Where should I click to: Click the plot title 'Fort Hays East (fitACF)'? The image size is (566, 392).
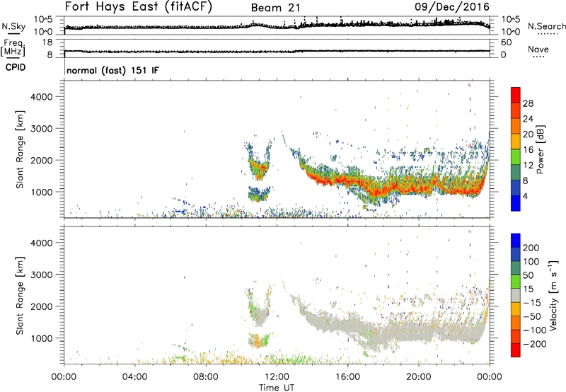(x=139, y=7)
